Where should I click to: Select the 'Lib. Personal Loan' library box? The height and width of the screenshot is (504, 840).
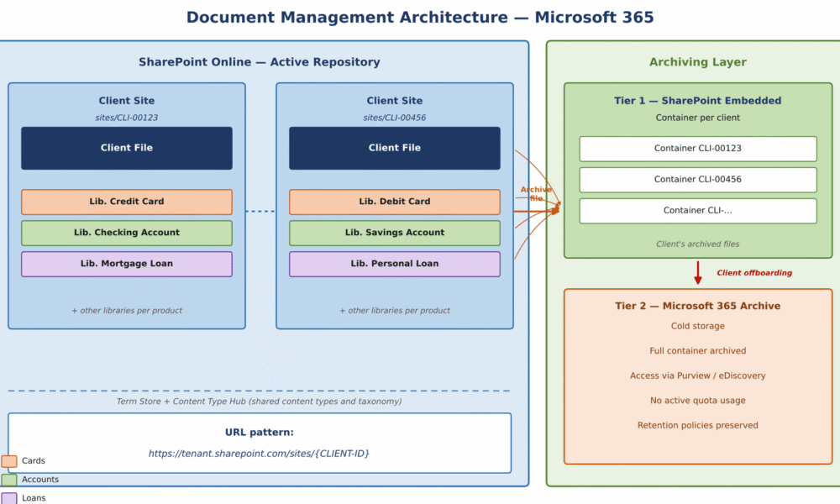click(x=395, y=264)
